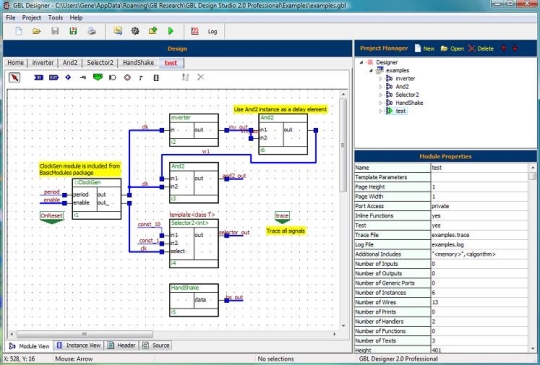Switch to the Selector2 design tab
Viewport: 540px width, 365px height.
[100, 63]
